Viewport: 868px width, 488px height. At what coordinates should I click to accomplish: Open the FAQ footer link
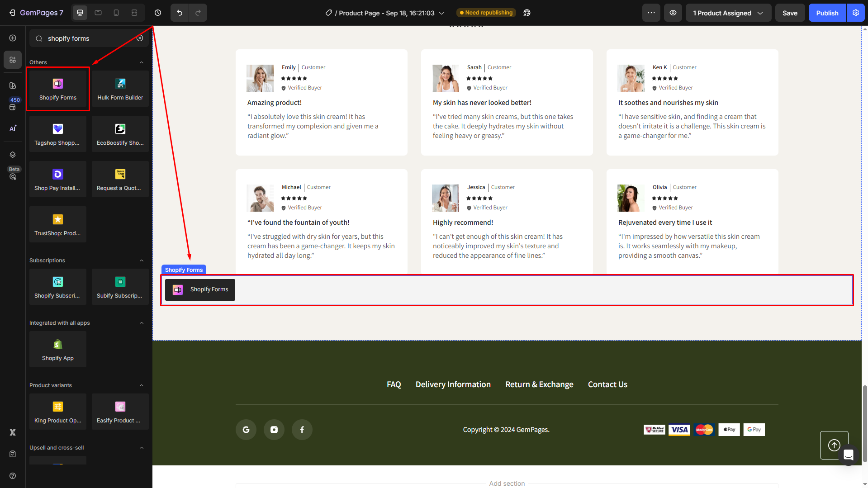coord(394,384)
